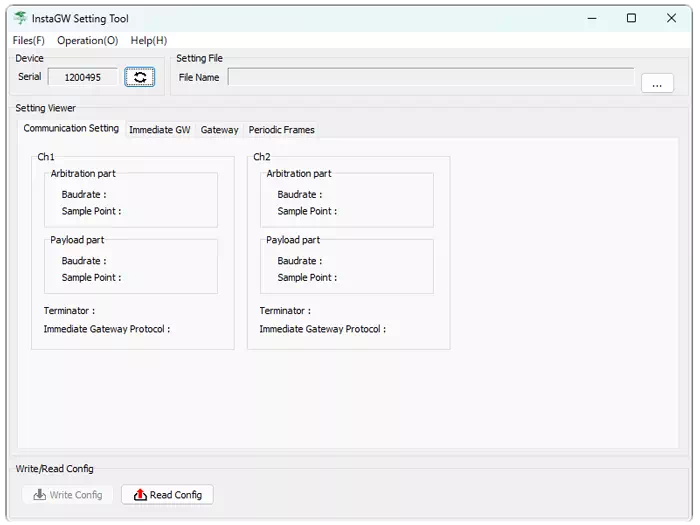
Task: Open the Files(F) menu
Action: [29, 40]
